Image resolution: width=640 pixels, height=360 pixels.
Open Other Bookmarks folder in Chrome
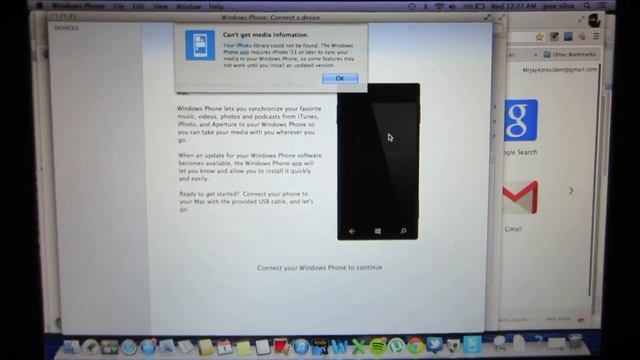tap(569, 54)
